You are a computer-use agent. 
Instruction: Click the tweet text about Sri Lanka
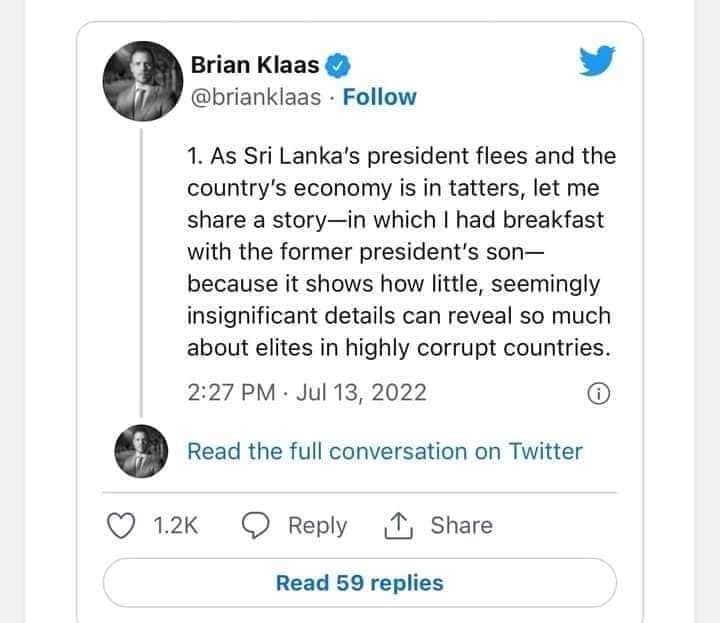(x=401, y=252)
